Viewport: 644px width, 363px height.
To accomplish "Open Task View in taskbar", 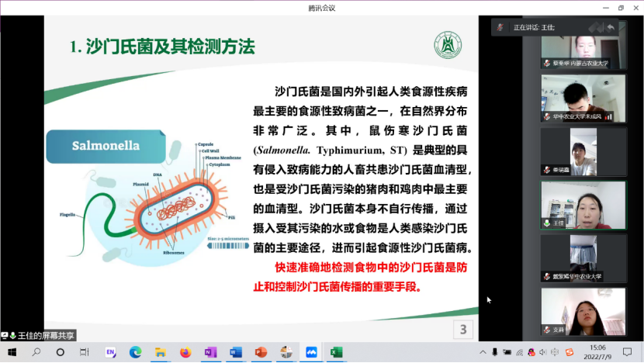I will coord(85,352).
